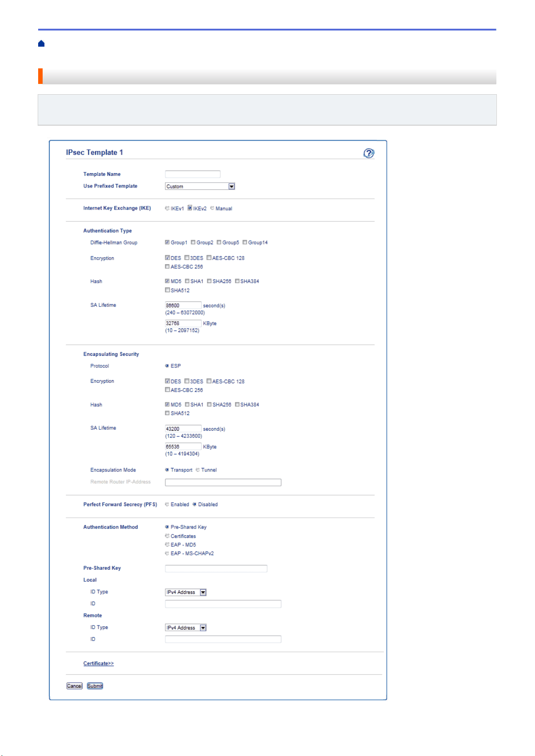Select Disabled for Perfect Forward Secrecy

194,504
